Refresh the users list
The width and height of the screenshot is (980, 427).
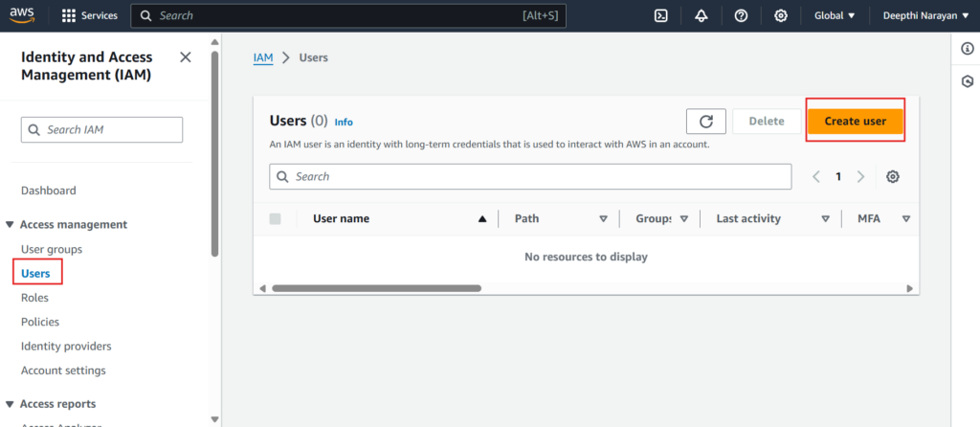pyautogui.click(x=706, y=122)
